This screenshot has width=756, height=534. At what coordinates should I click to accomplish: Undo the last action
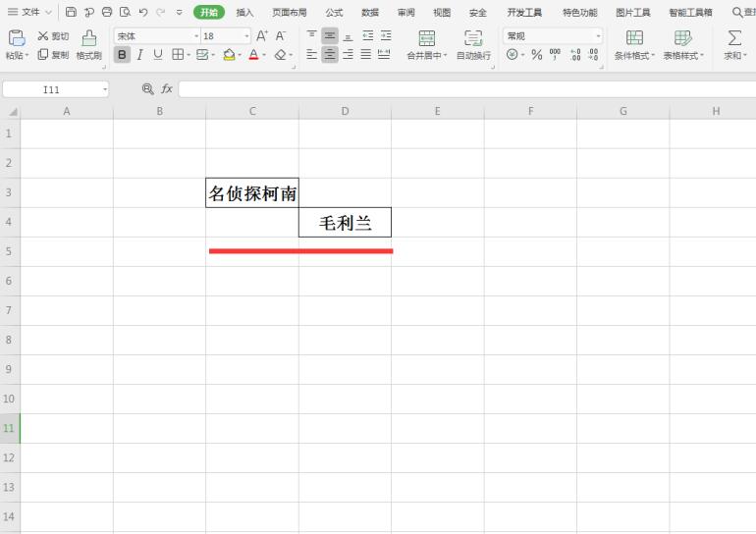143,12
